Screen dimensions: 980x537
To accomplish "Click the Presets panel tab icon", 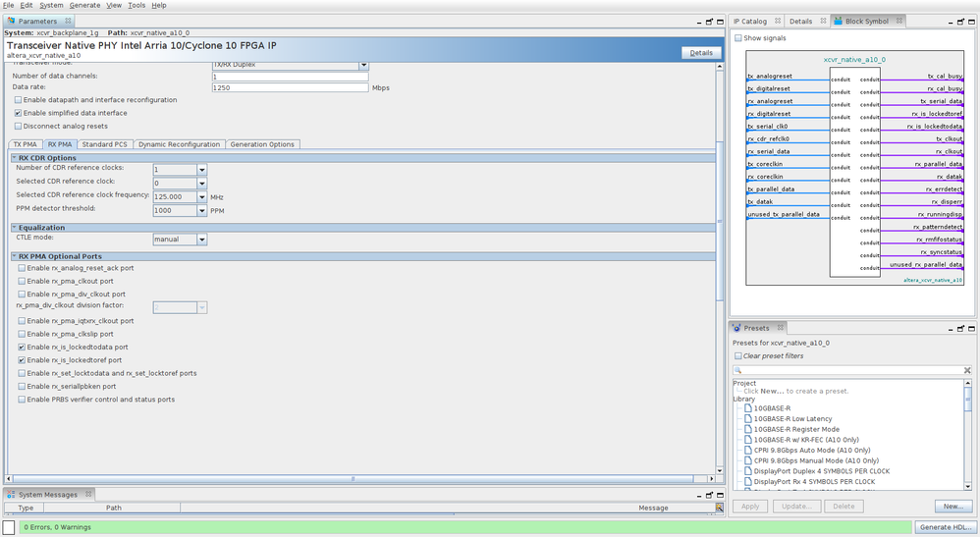I will click(736, 328).
